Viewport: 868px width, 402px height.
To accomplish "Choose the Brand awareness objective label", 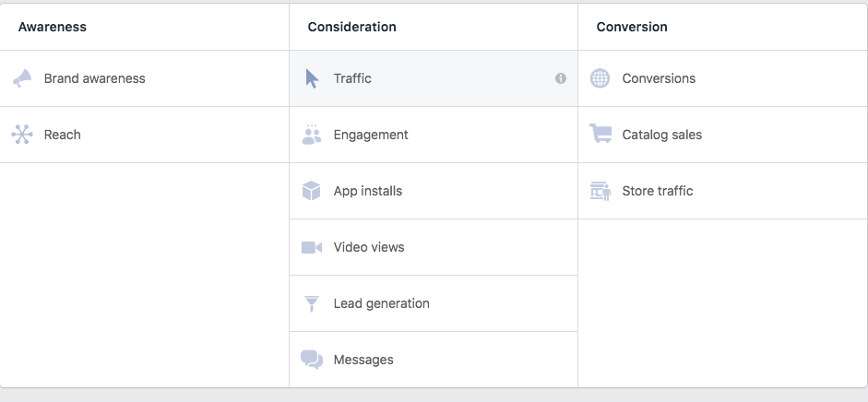I will pos(94,78).
